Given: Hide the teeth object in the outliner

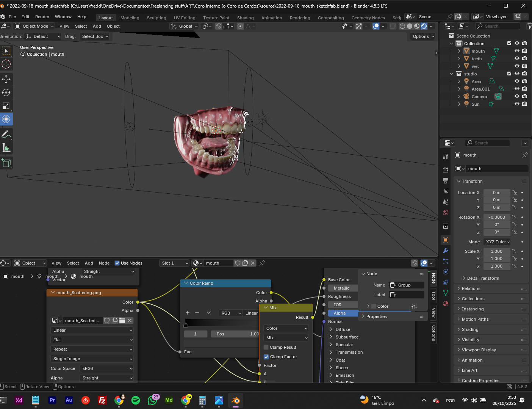Looking at the screenshot, I should click(516, 58).
